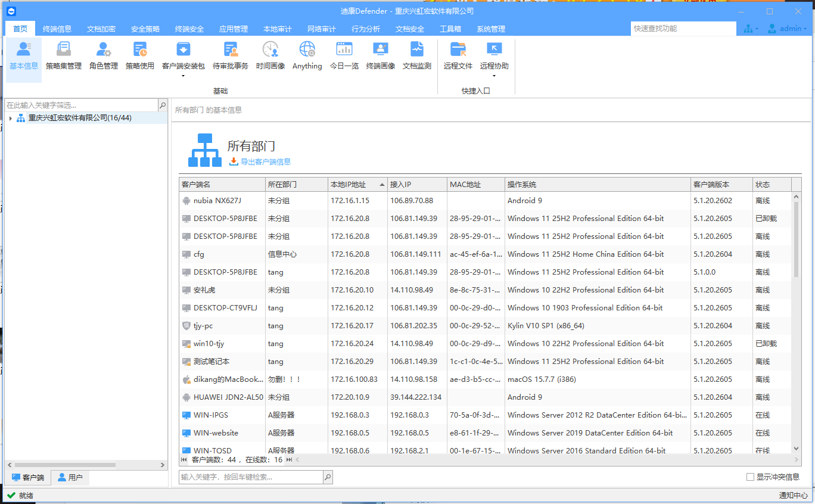Image resolution: width=815 pixels, height=504 pixels.
Task: Focus the 在此输入关键字筛选 filter field
Action: [x=82, y=105]
